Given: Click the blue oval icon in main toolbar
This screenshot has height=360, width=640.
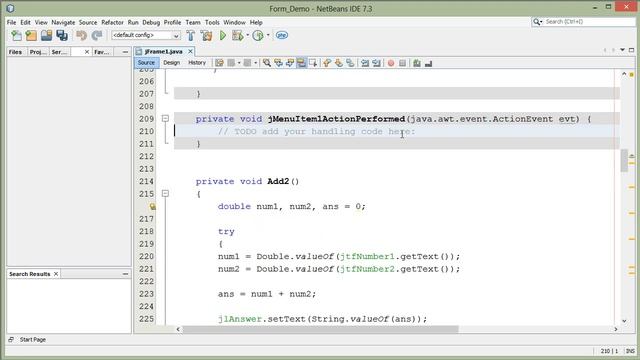Looking at the screenshot, I should (x=282, y=36).
